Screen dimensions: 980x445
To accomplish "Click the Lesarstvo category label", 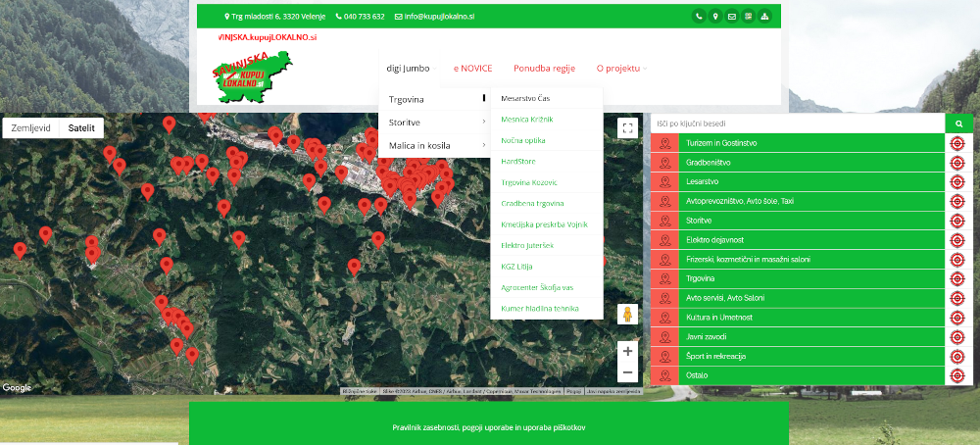I will (703, 182).
